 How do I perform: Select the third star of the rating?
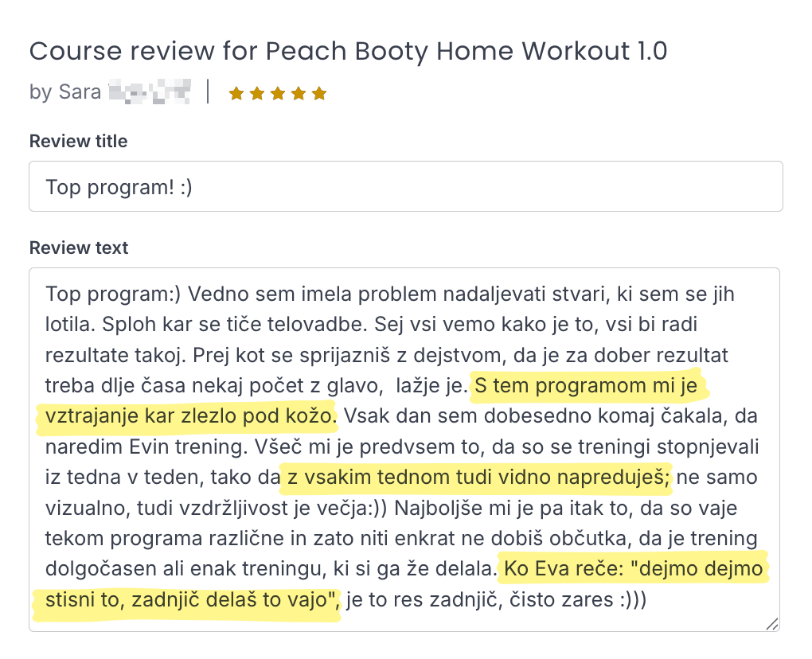click(278, 94)
